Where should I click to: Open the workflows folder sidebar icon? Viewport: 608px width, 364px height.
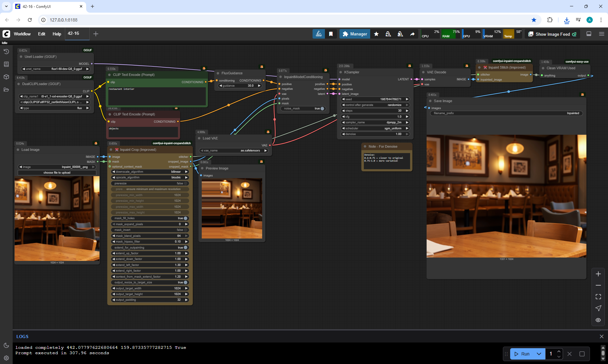point(6,89)
